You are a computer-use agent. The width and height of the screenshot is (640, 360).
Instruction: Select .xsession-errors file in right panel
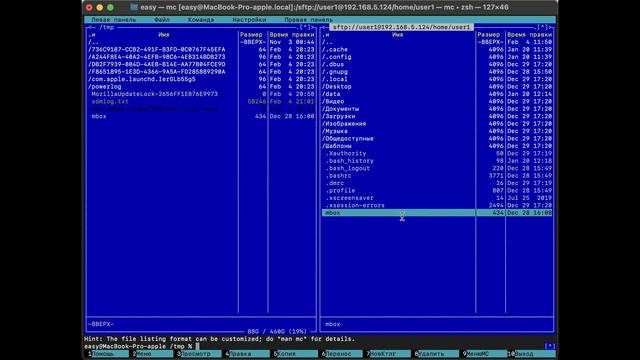coord(437,205)
